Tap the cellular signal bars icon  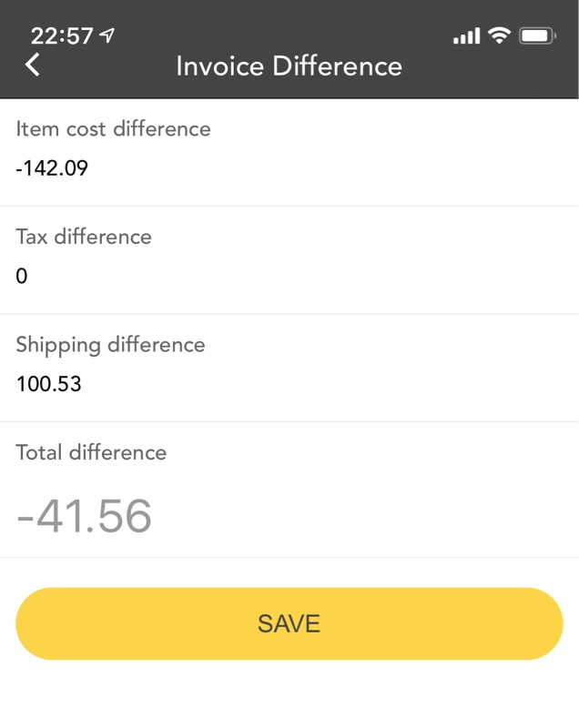(x=466, y=36)
